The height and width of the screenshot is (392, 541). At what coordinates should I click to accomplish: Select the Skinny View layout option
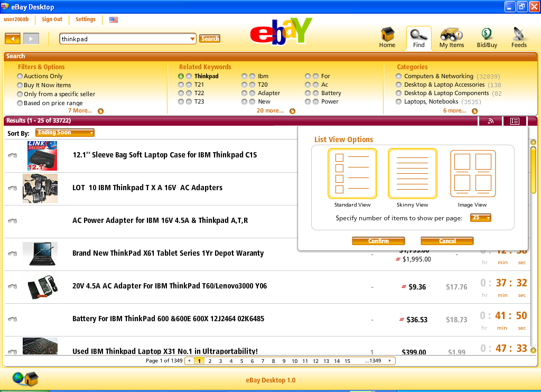pos(412,174)
